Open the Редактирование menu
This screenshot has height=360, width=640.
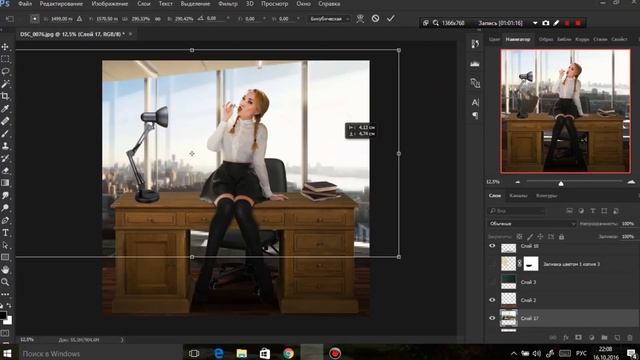(x=61, y=4)
